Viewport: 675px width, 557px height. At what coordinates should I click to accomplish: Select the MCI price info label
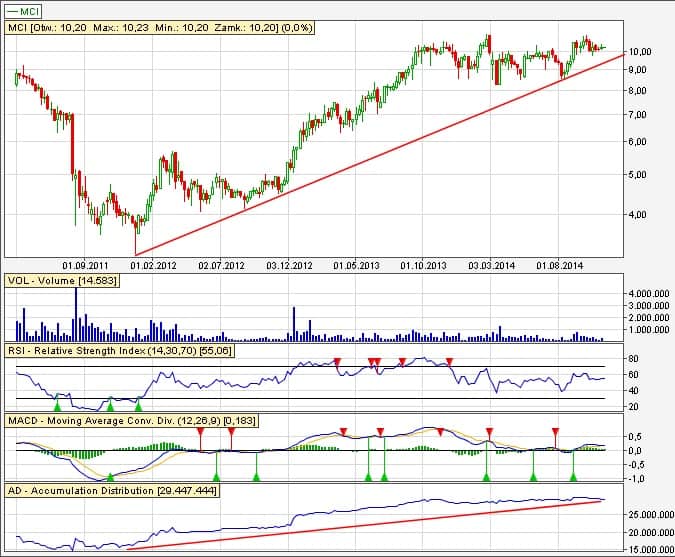tap(162, 28)
